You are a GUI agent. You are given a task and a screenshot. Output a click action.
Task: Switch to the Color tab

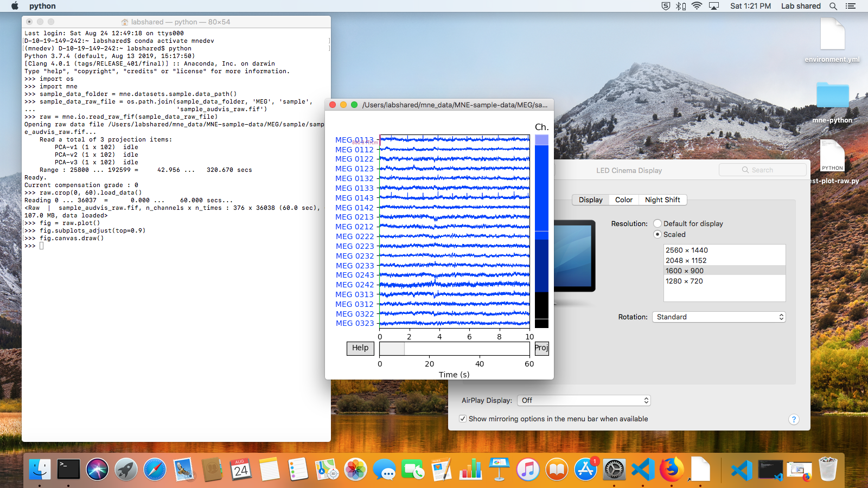tap(624, 200)
